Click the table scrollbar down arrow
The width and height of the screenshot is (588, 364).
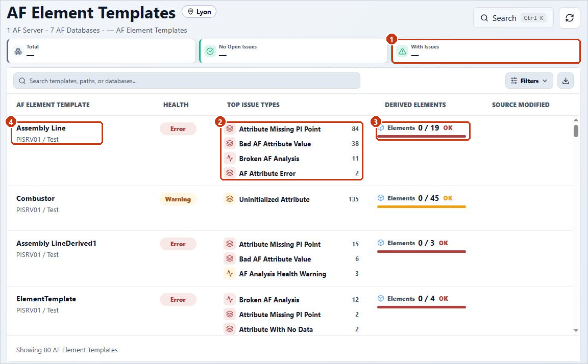576,330
